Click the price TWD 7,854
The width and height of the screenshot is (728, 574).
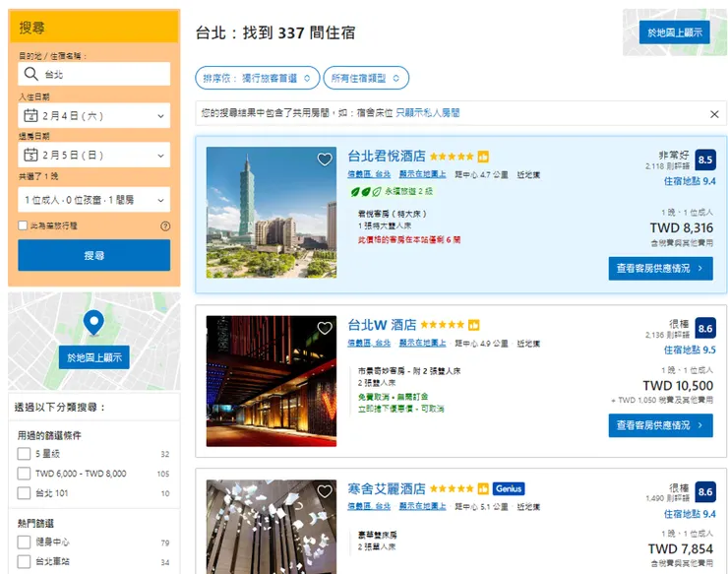[681, 549]
